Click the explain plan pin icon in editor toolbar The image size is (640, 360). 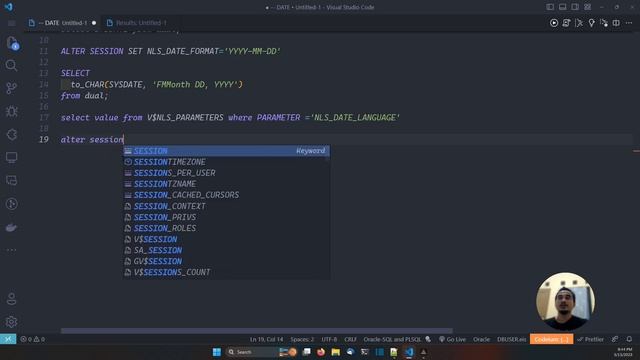coord(591,23)
